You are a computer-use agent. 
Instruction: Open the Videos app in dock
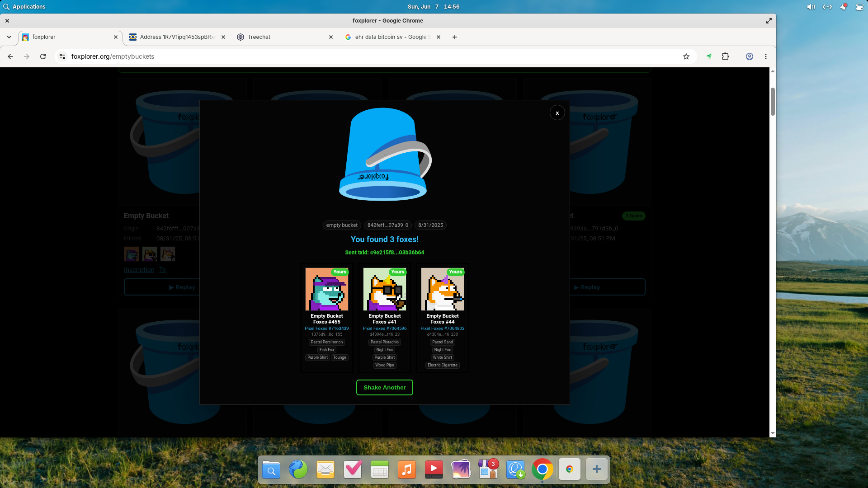tap(434, 470)
